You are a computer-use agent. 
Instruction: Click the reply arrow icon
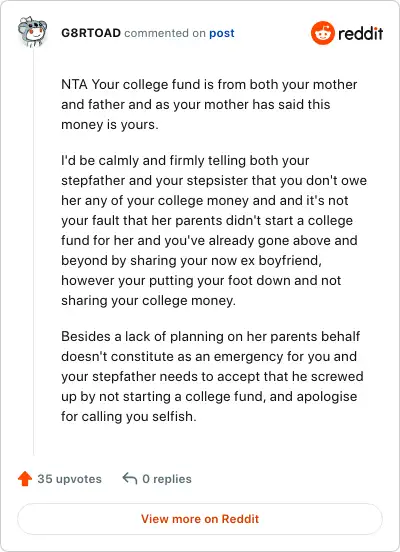[x=130, y=478]
